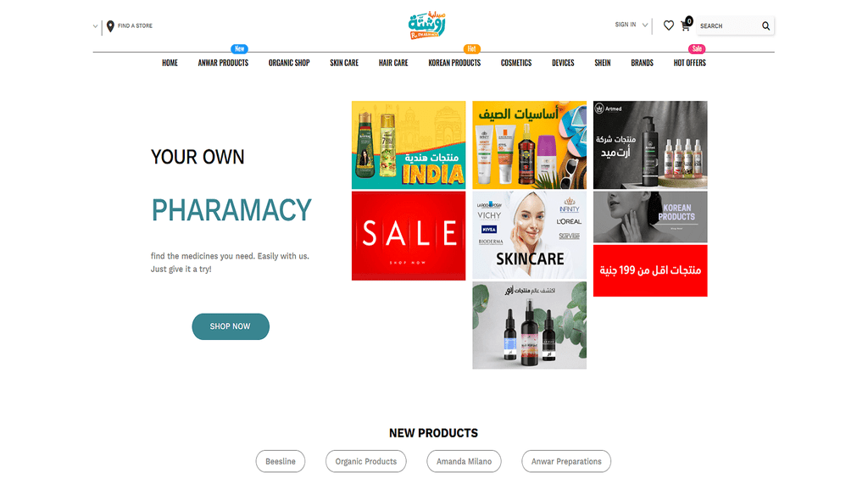
Task: Open the wishlist heart icon
Action: click(x=668, y=25)
